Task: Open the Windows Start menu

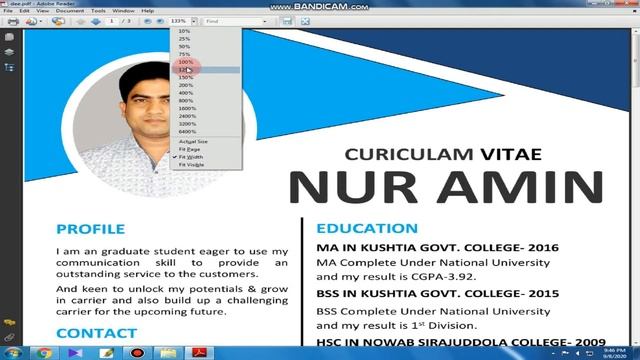Action: pos(13,353)
